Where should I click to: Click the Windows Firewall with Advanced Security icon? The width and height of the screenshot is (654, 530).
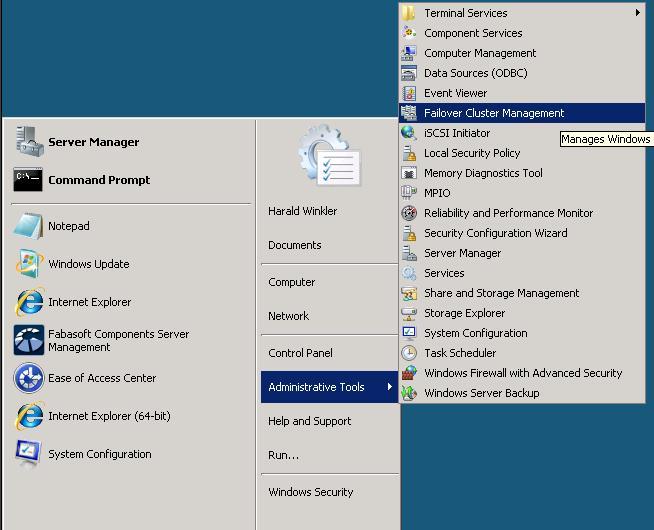point(409,373)
